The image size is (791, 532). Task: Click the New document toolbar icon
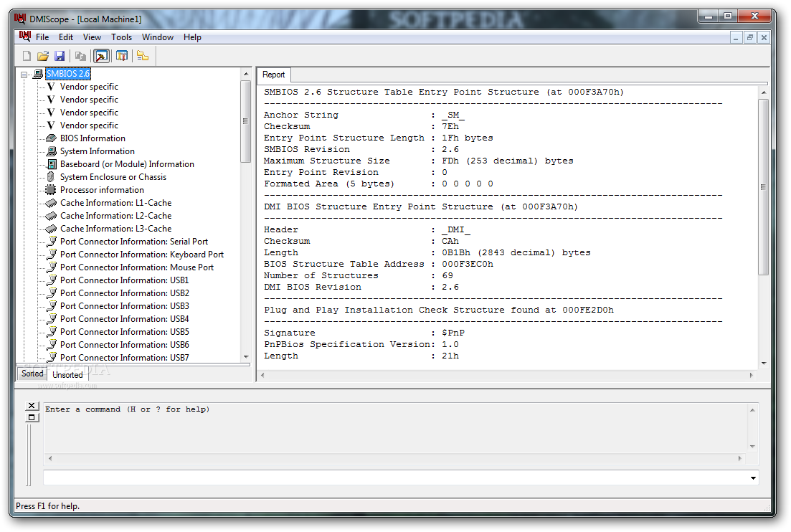click(x=27, y=56)
